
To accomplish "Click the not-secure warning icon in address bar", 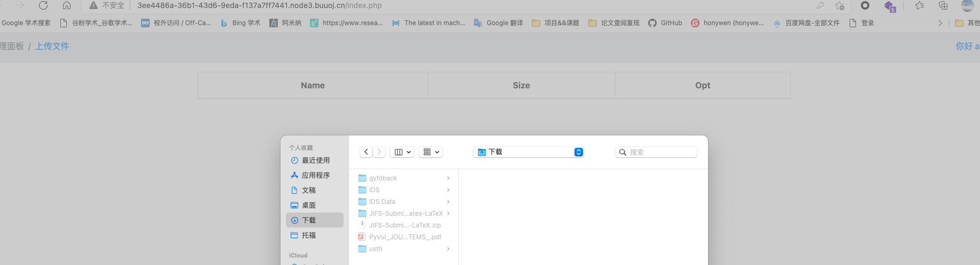I will [94, 5].
